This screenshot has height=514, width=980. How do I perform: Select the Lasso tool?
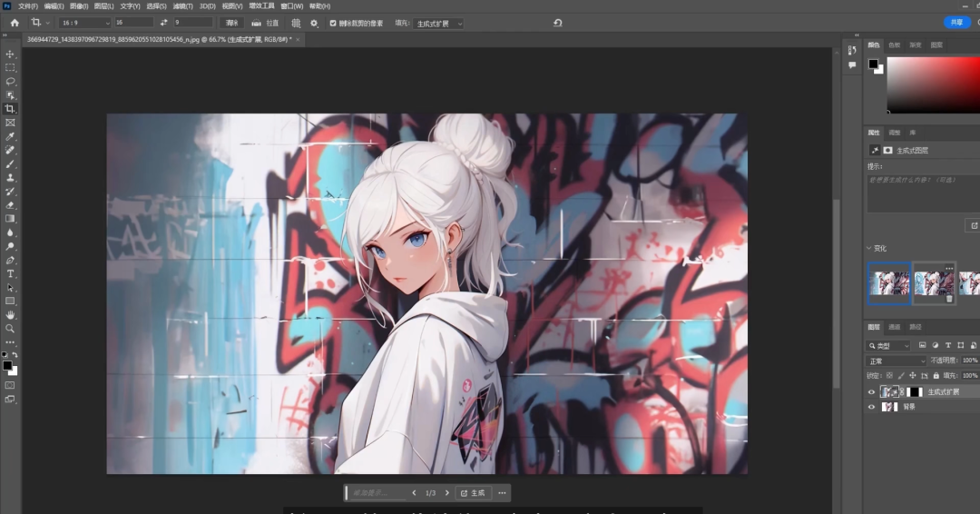point(11,82)
